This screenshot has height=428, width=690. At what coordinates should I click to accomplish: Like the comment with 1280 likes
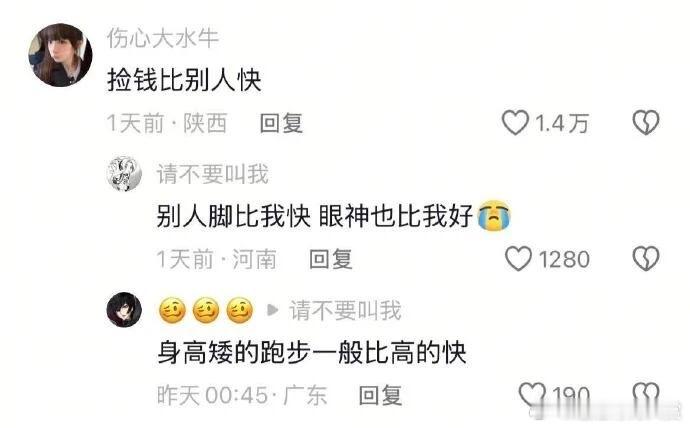point(518,258)
